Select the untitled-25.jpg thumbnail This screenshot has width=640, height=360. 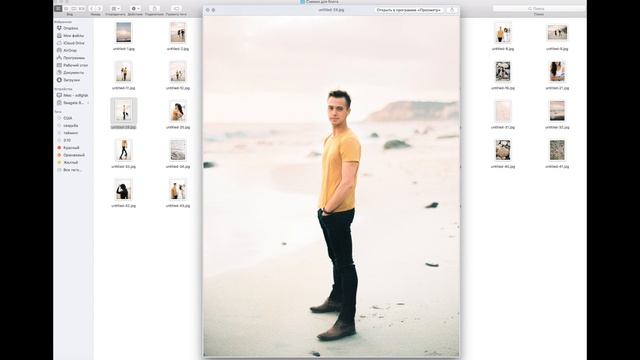(178, 111)
